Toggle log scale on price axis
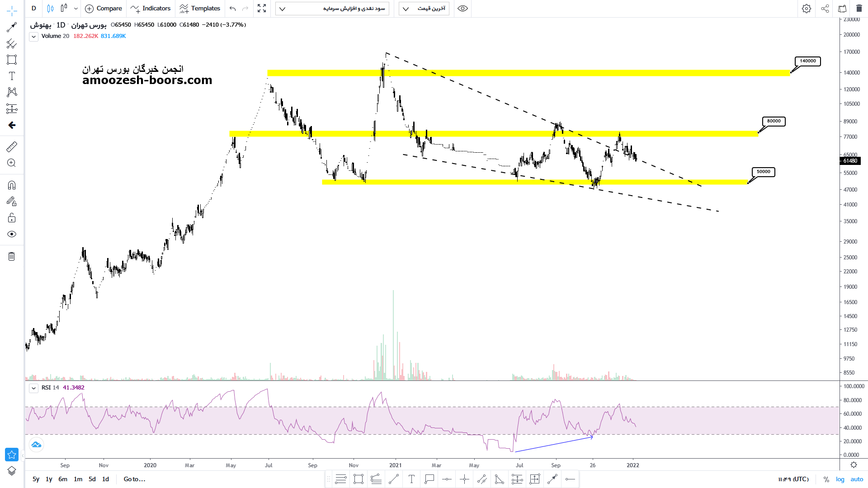The image size is (868, 488). [840, 479]
